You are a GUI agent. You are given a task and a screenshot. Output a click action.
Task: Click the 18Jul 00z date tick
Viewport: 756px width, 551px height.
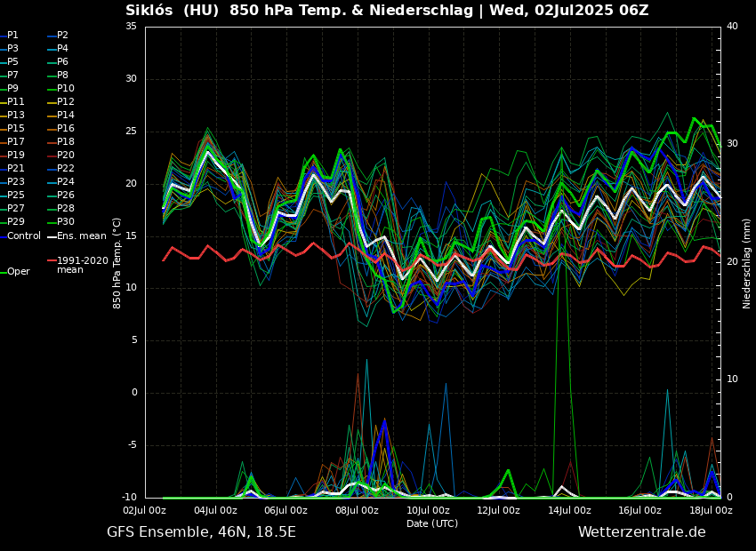711,510
